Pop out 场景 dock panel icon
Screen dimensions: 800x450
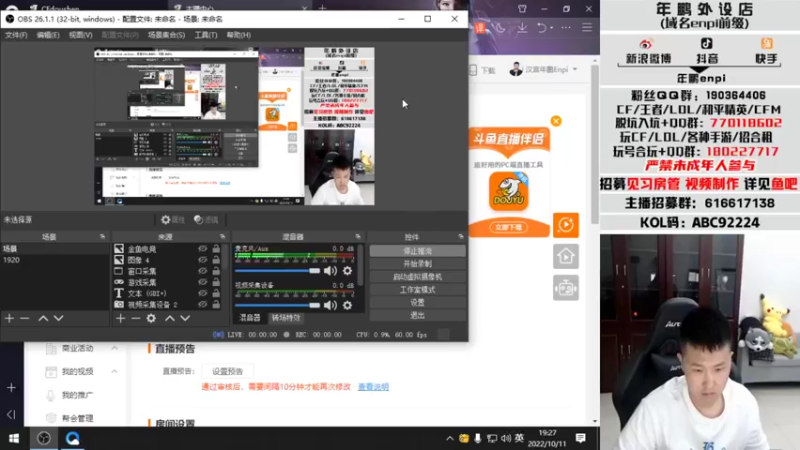pyautogui.click(x=103, y=237)
